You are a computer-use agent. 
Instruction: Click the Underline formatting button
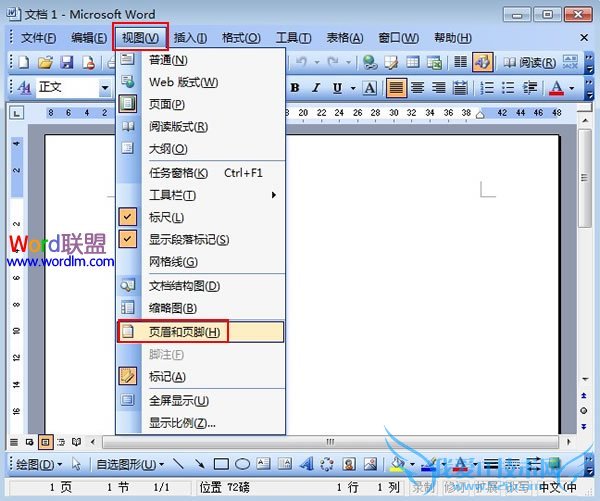[337, 88]
